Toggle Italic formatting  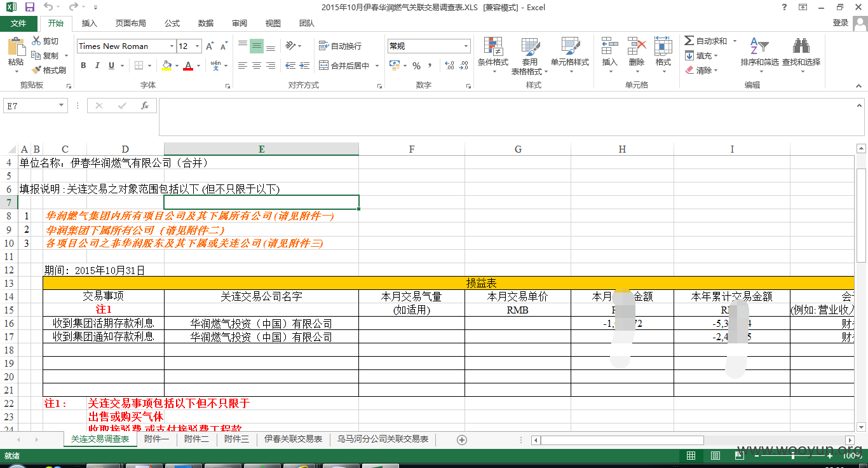pyautogui.click(x=97, y=65)
